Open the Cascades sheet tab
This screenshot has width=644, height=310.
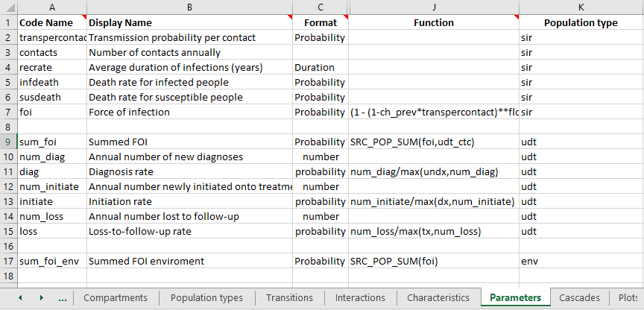579,297
